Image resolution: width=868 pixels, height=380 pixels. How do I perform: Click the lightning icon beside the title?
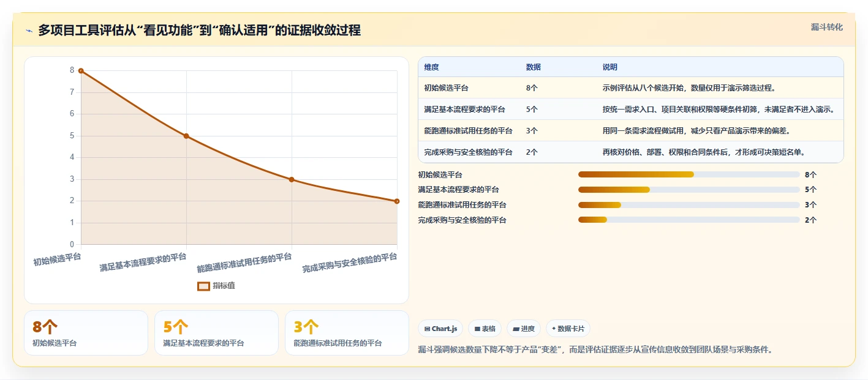pyautogui.click(x=29, y=31)
